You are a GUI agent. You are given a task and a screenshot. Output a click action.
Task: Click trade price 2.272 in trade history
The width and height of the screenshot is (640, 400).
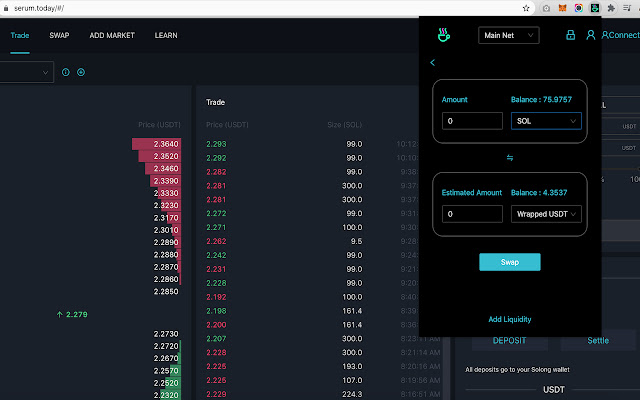[x=216, y=213]
